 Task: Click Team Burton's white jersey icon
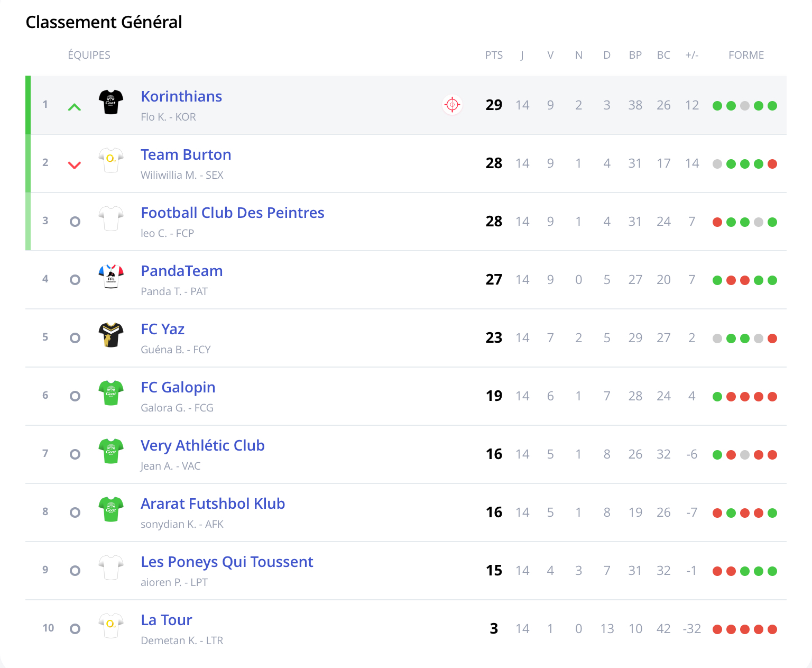pos(111,160)
